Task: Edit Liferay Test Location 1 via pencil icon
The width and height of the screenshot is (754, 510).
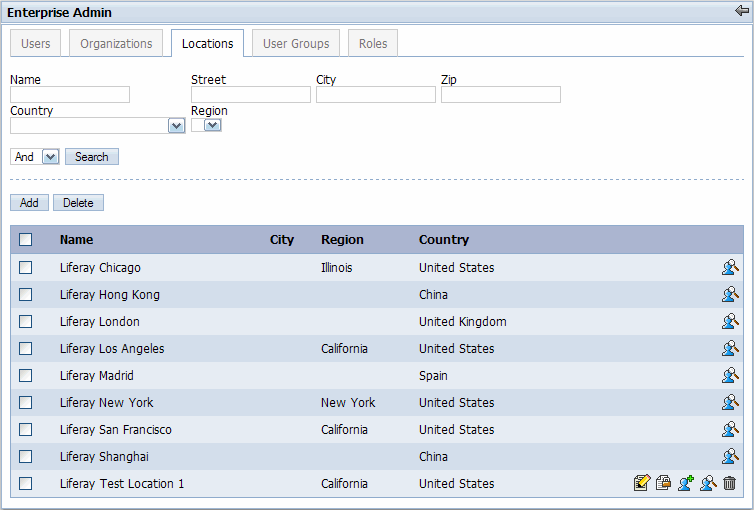Action: [x=642, y=483]
